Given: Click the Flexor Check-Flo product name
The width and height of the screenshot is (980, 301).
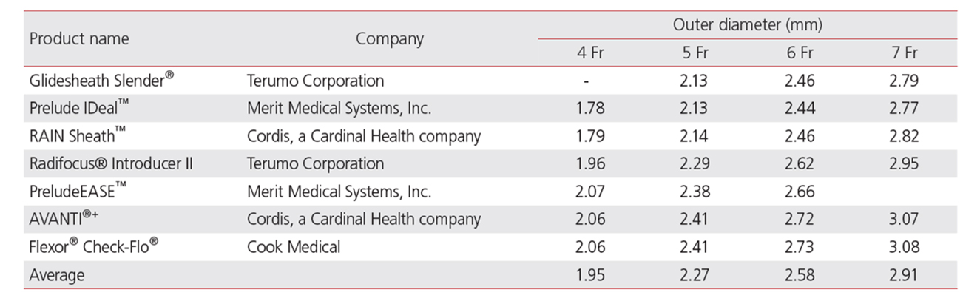Looking at the screenshot, I should coord(93,247).
